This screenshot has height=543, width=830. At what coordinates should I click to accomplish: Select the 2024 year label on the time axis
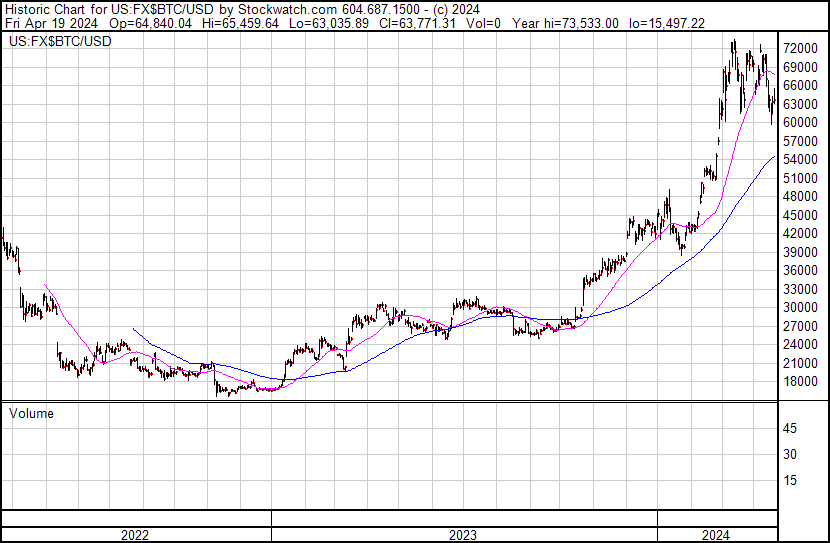[715, 535]
